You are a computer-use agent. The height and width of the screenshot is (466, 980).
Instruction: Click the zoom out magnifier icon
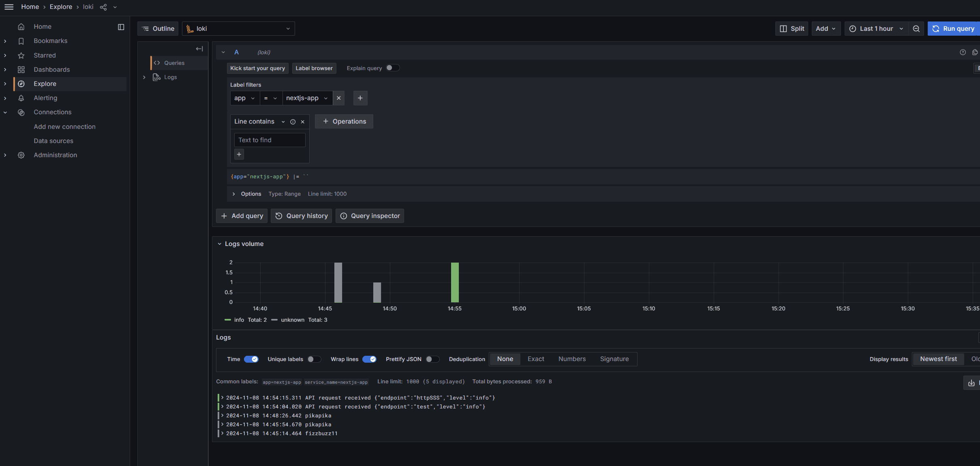tap(916, 28)
